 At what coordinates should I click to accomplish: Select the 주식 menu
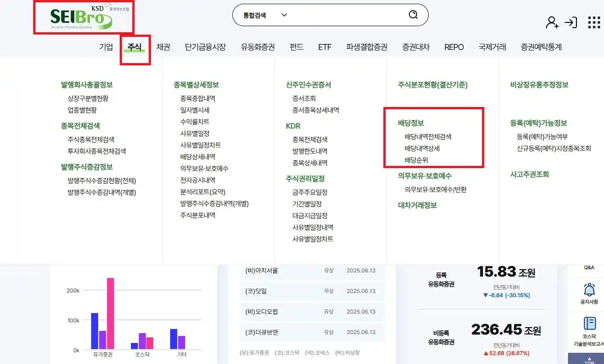click(x=135, y=47)
